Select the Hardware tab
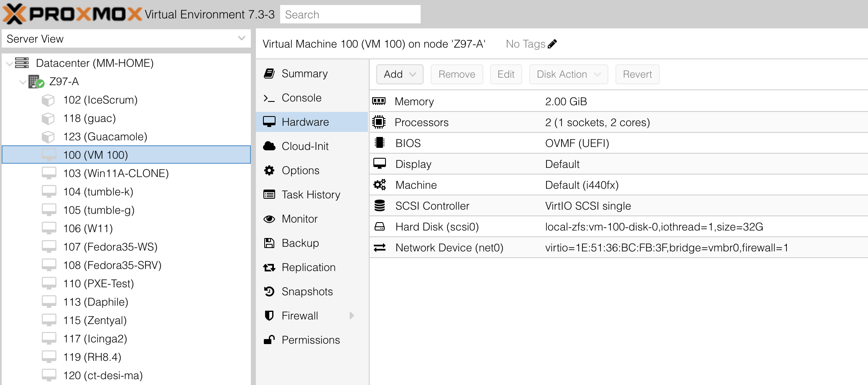 [312, 122]
